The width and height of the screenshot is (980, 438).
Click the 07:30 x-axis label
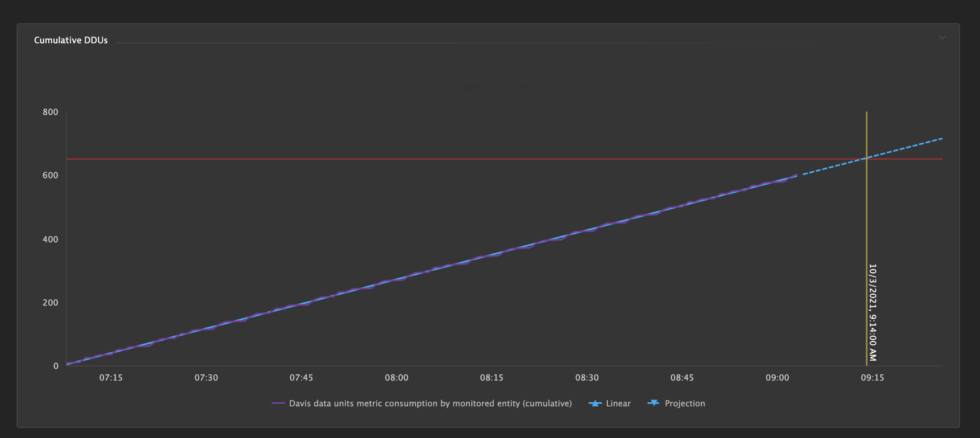[206, 378]
